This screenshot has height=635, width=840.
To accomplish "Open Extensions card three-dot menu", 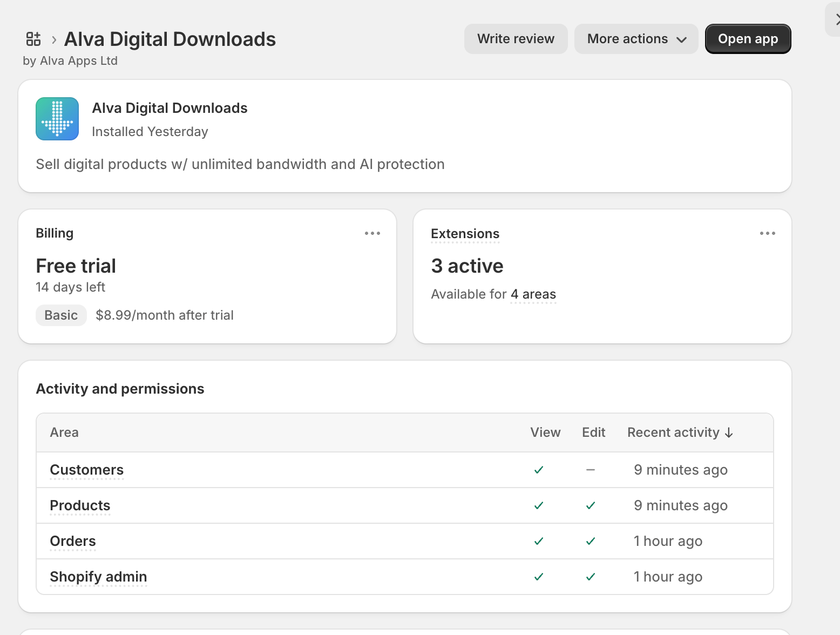I will [x=768, y=233].
